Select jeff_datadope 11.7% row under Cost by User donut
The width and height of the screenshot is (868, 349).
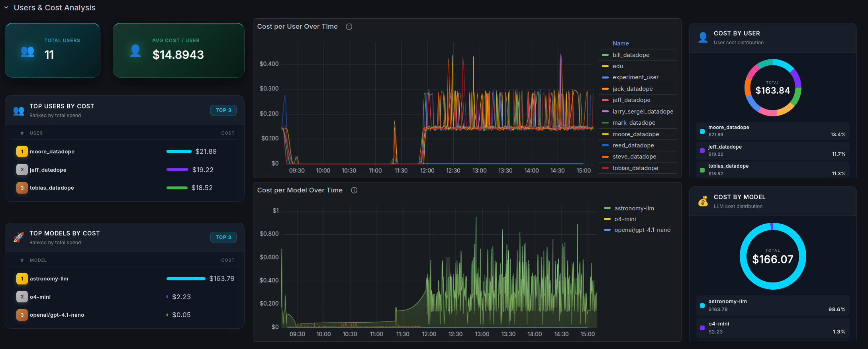click(773, 151)
